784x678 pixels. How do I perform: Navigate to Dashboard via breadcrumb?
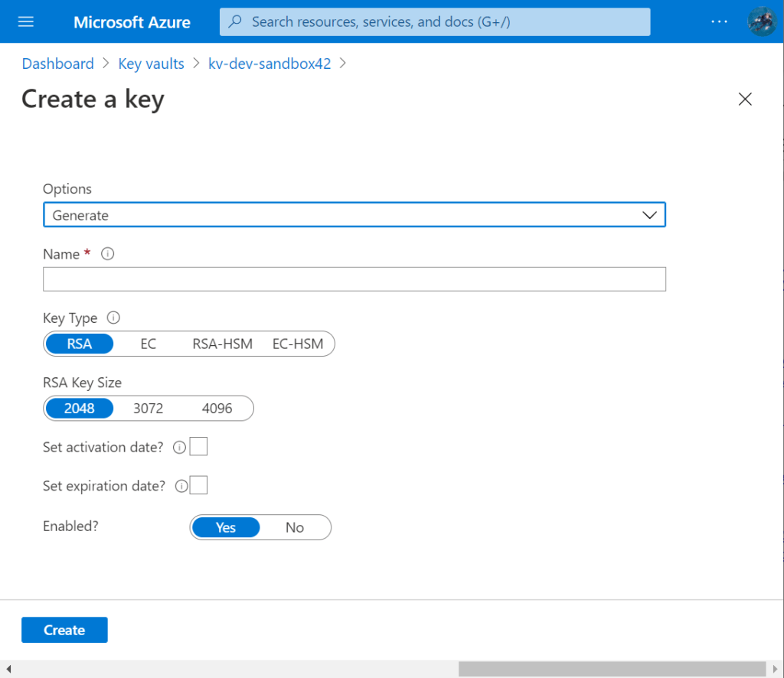coord(57,64)
